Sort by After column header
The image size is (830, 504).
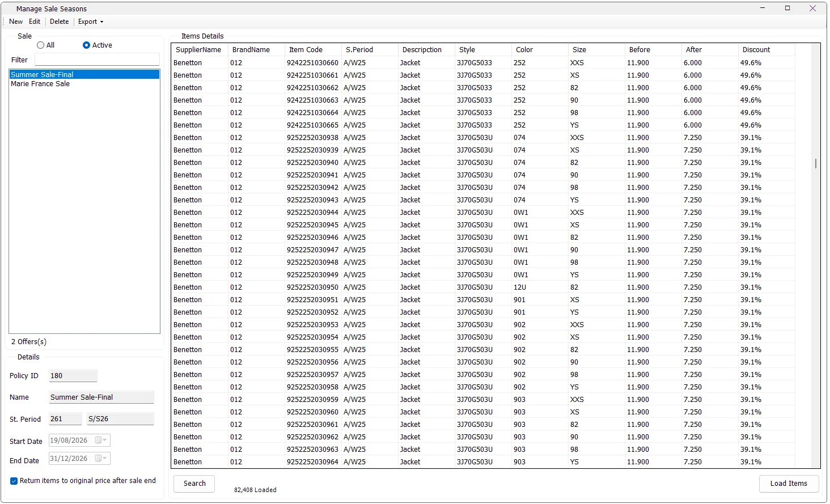710,50
